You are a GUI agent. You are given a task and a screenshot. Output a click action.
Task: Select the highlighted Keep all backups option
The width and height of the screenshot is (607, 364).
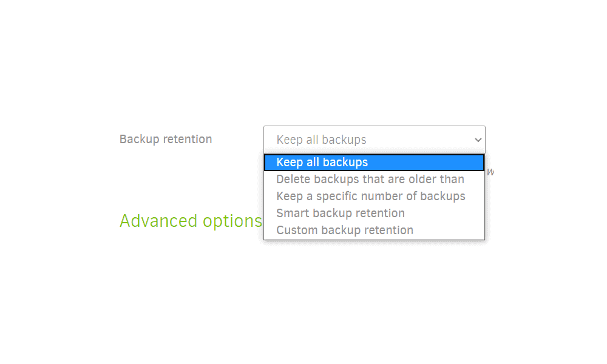tap(374, 163)
